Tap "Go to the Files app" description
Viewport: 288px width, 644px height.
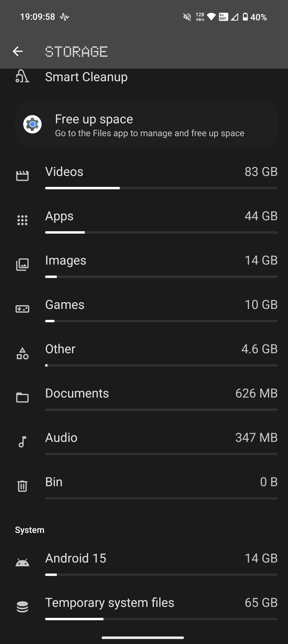pos(150,133)
